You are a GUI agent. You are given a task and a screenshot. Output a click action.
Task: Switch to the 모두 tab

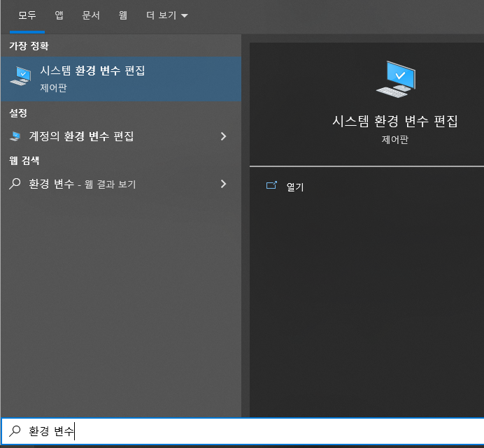coord(27,15)
